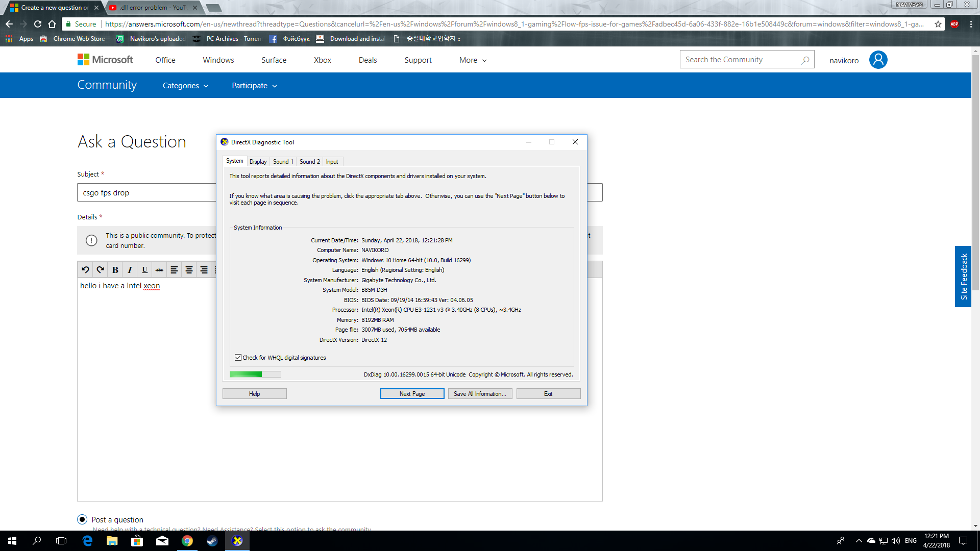Viewport: 980px width, 551px height.
Task: Redo edit in Details editor
Action: pyautogui.click(x=100, y=270)
